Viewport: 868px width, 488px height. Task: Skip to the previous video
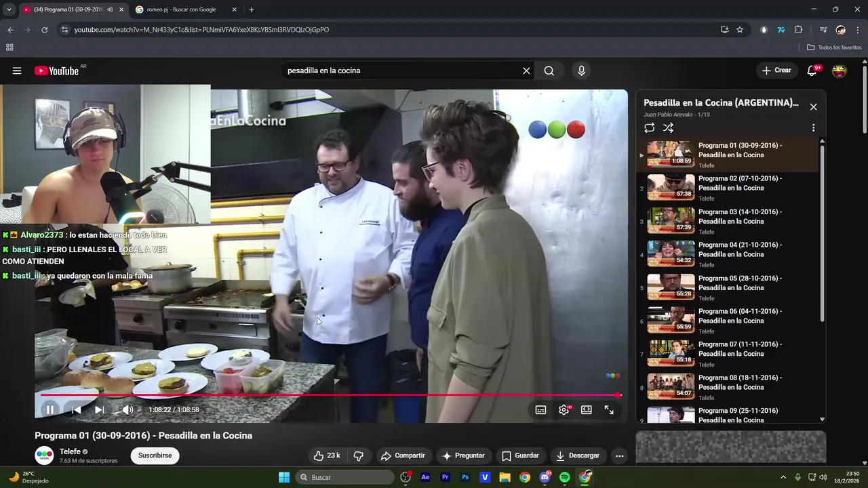click(x=77, y=409)
